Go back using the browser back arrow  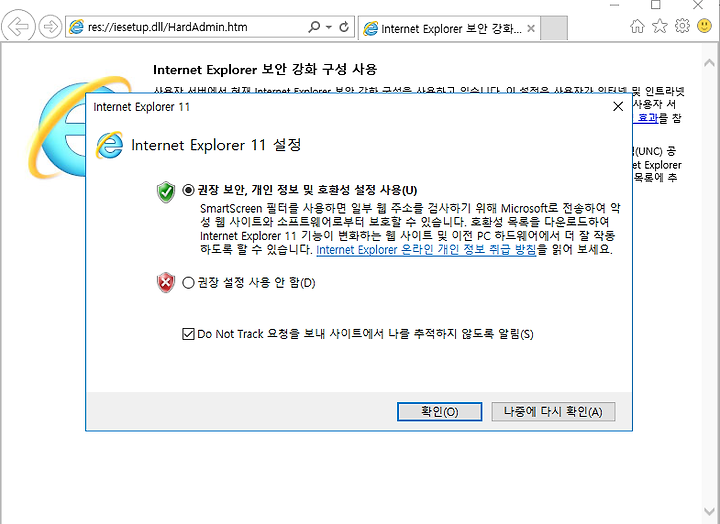18,27
